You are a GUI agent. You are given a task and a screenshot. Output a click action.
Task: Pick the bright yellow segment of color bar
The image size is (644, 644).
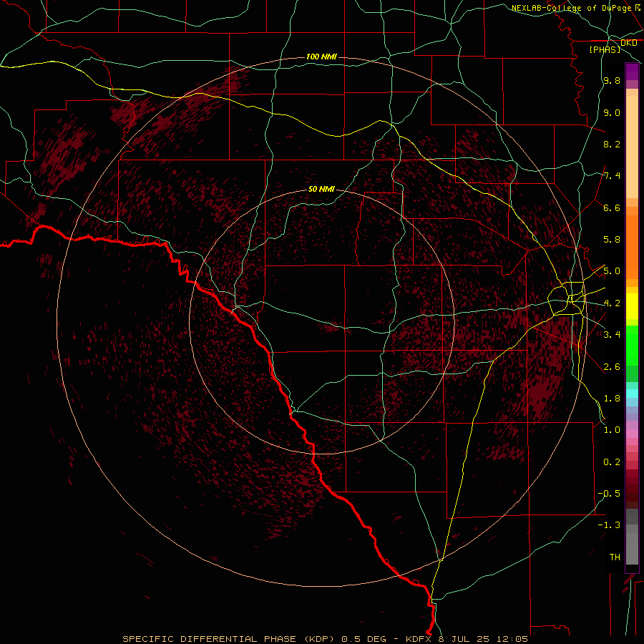pyautogui.click(x=632, y=306)
